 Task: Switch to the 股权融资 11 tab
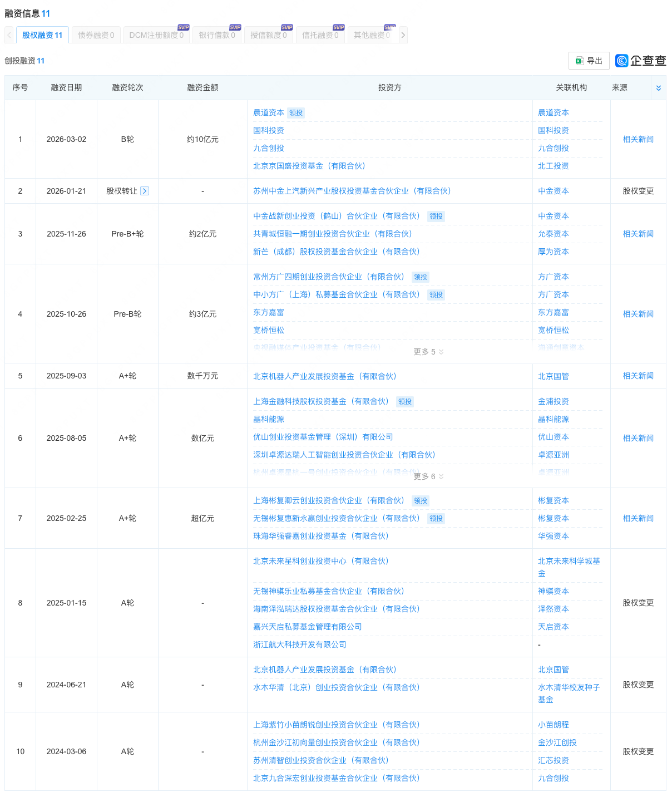42,35
